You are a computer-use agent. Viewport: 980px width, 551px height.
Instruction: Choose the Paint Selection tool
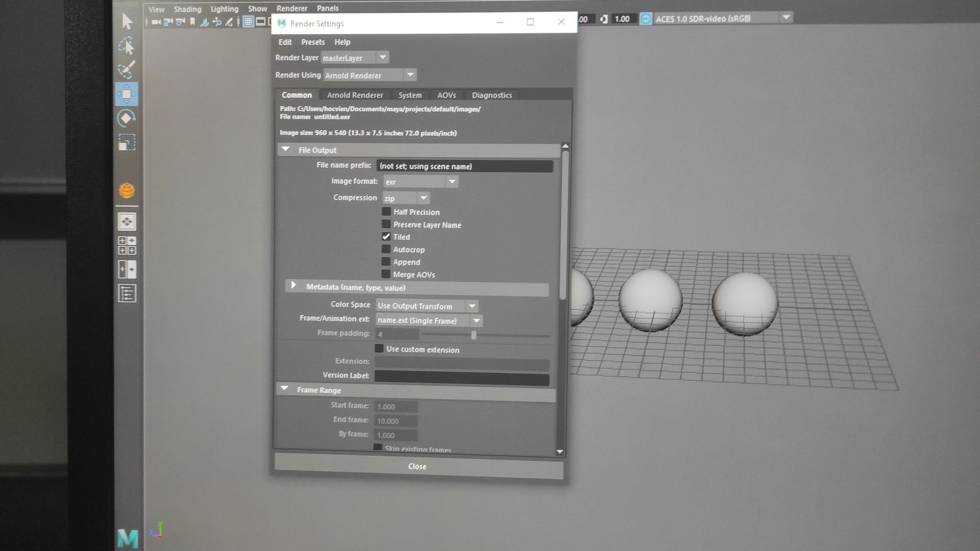pos(127,70)
